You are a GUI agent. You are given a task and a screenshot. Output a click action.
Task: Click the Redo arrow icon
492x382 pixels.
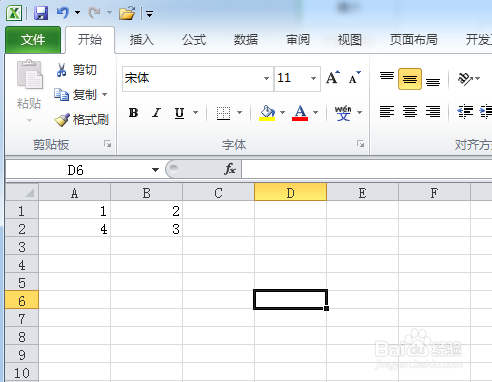[94, 13]
